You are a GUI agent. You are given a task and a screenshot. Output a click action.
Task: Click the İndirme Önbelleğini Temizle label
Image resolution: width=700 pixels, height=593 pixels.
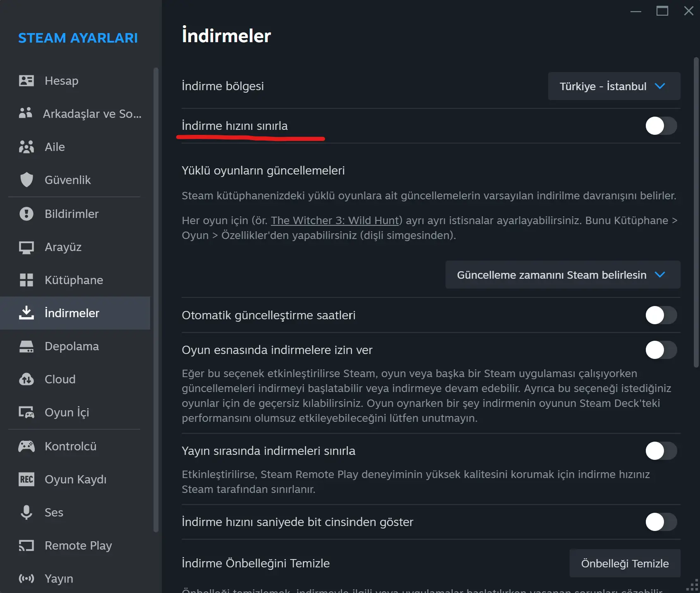click(x=256, y=563)
